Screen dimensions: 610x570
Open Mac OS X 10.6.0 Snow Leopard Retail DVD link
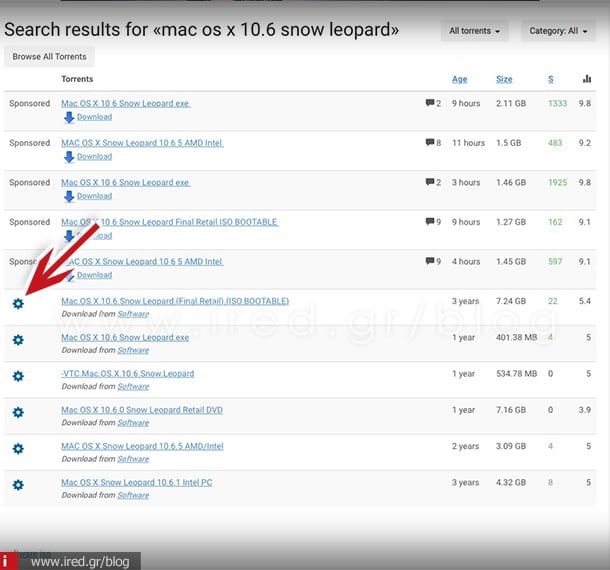[142, 410]
